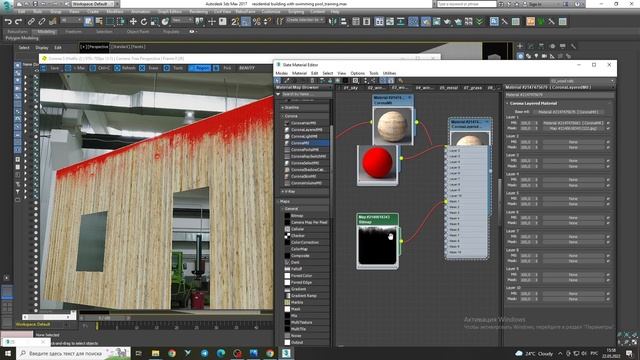Switch to the 01_sky view tab
Screen dimensions: 640x360
(351, 88)
